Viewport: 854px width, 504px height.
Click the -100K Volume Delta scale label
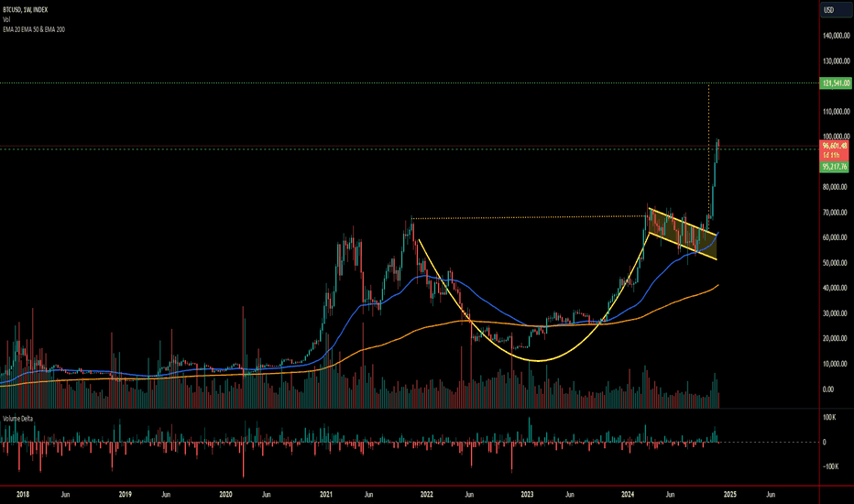pyautogui.click(x=830, y=466)
